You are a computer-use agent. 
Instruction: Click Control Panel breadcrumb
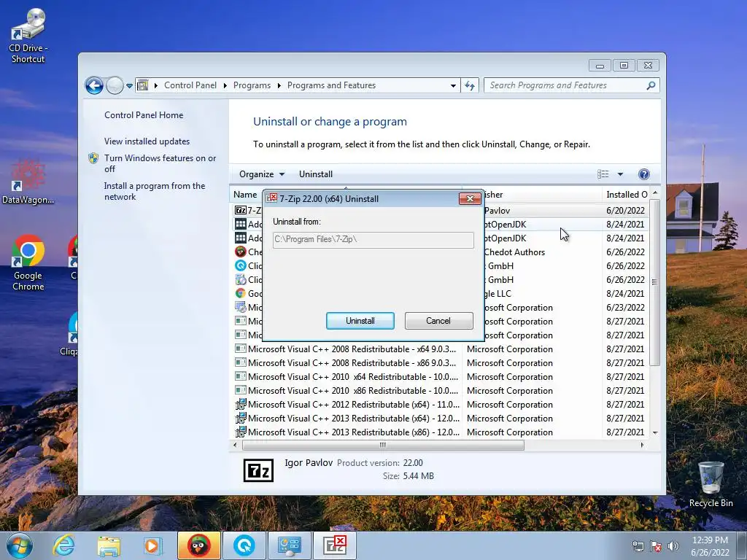click(x=190, y=85)
